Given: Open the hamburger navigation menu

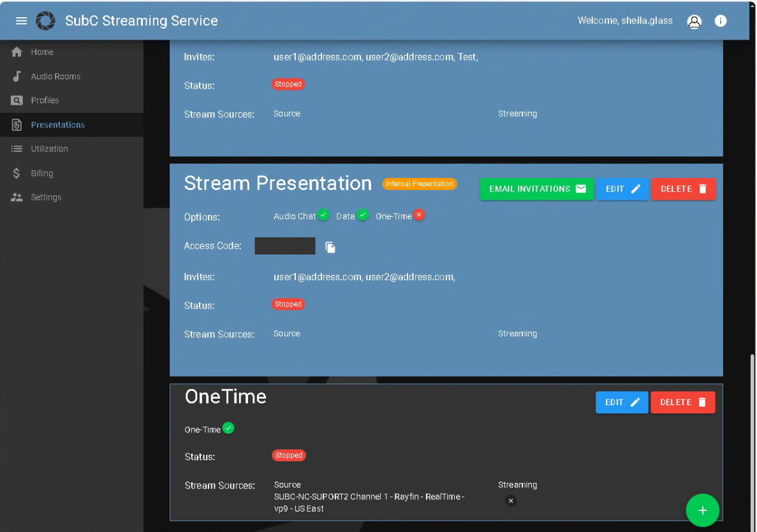Looking at the screenshot, I should click(21, 21).
